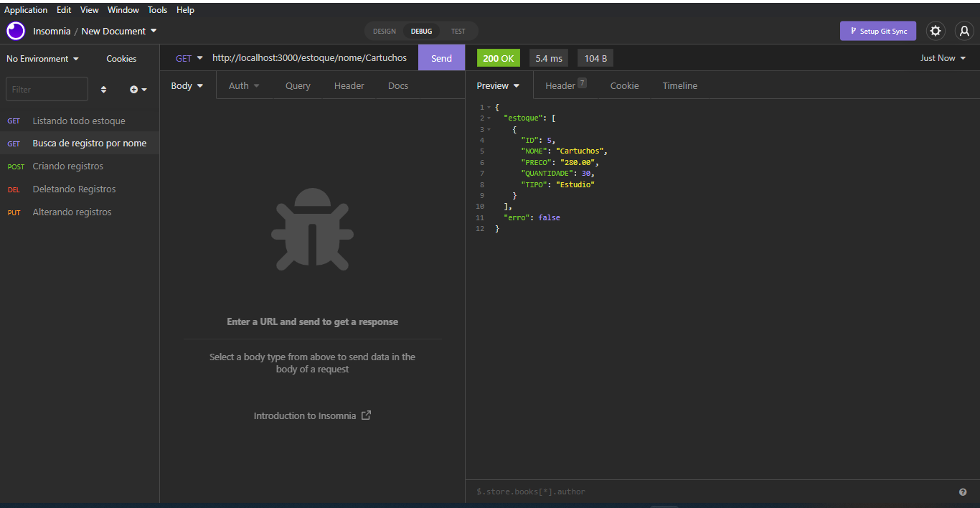
Task: Open the Body type dropdown
Action: pyautogui.click(x=187, y=85)
